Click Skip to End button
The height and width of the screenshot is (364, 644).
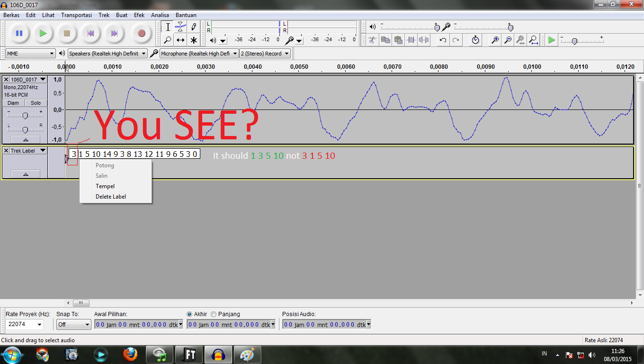click(114, 33)
